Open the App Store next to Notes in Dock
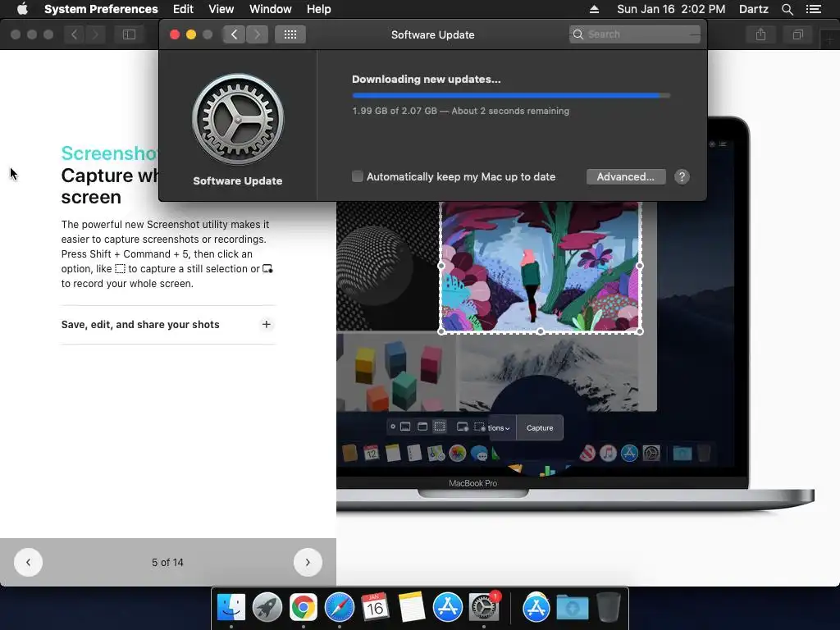The image size is (840, 630). coord(448,608)
